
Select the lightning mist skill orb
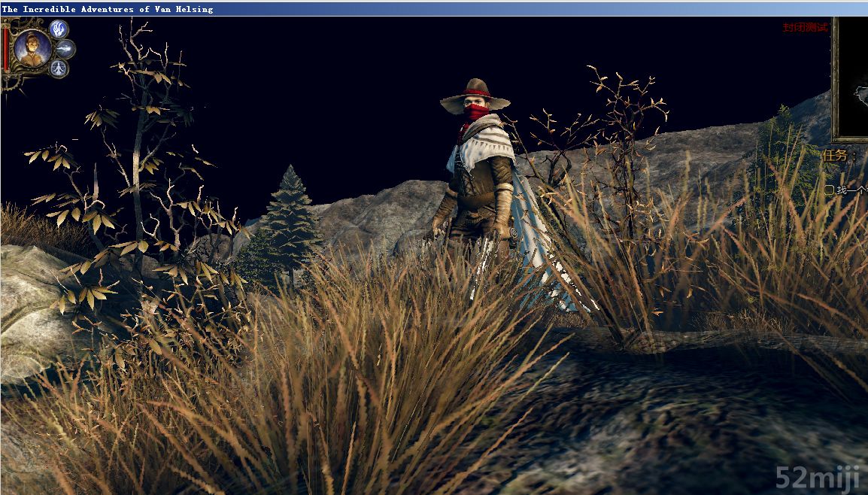(x=65, y=49)
